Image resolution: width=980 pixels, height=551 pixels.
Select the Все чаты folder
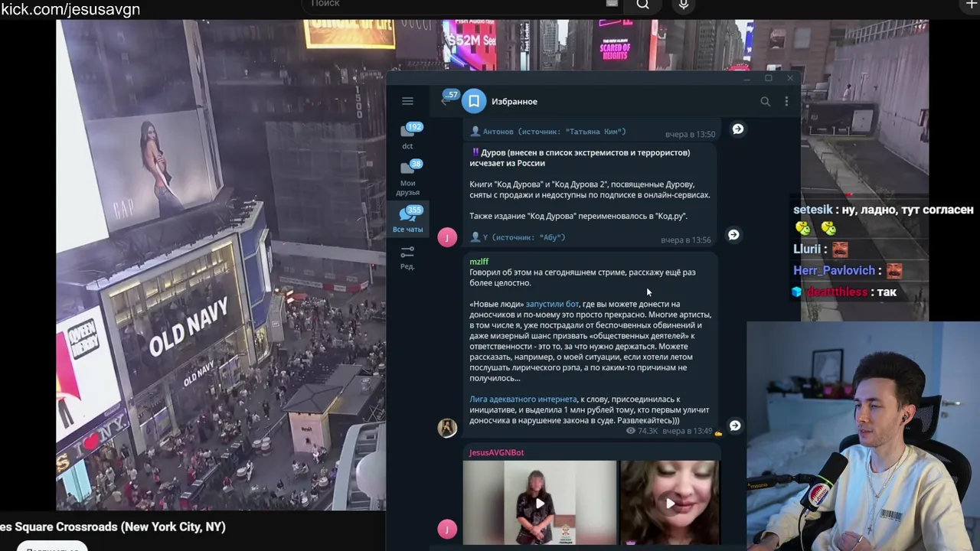pos(407,220)
